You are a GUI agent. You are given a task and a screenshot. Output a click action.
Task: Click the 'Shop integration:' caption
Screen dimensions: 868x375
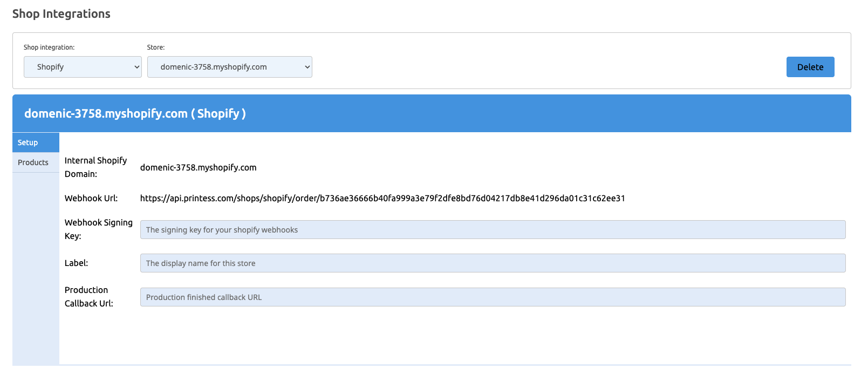[x=49, y=47]
